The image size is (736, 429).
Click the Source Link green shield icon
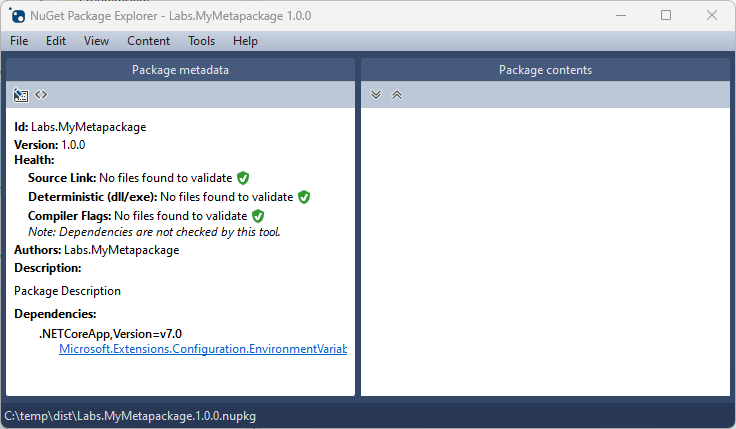coord(243,178)
